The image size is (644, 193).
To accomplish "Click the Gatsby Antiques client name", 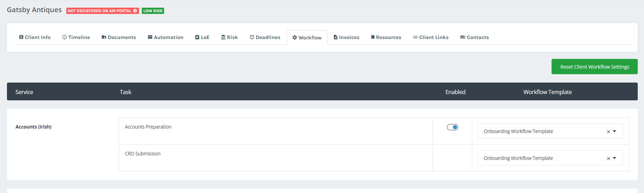I will tap(34, 10).
